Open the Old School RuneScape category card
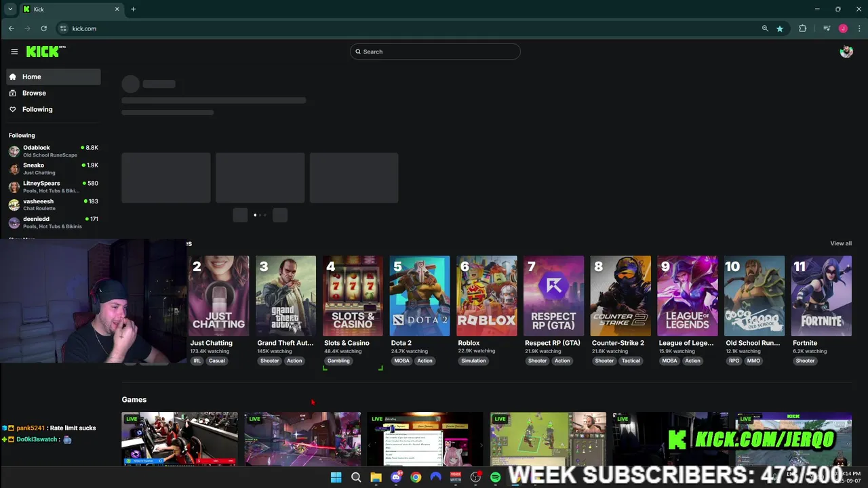The height and width of the screenshot is (488, 868). (755, 296)
